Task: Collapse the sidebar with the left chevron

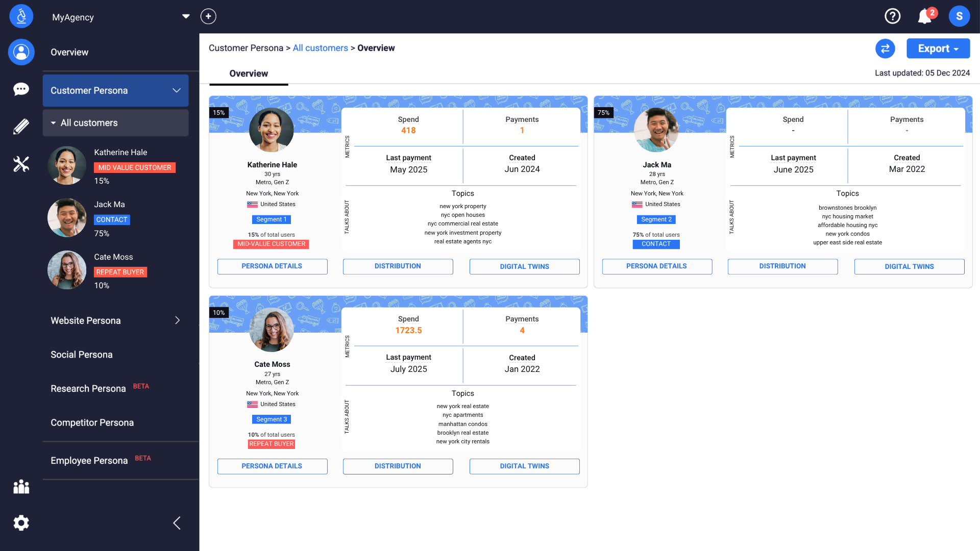Action: tap(177, 523)
